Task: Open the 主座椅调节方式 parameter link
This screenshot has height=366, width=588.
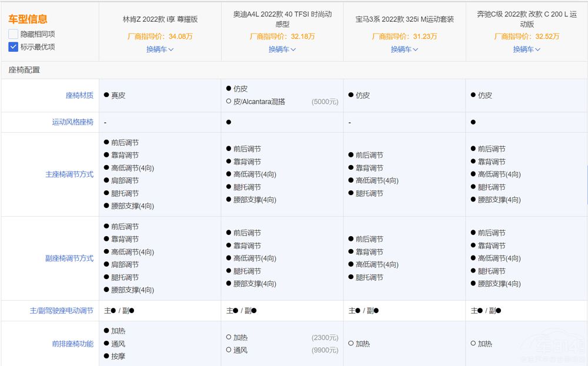Action: click(69, 174)
